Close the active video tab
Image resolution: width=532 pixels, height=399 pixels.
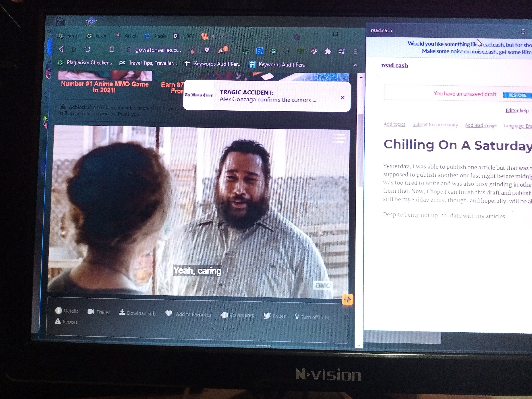point(223,37)
